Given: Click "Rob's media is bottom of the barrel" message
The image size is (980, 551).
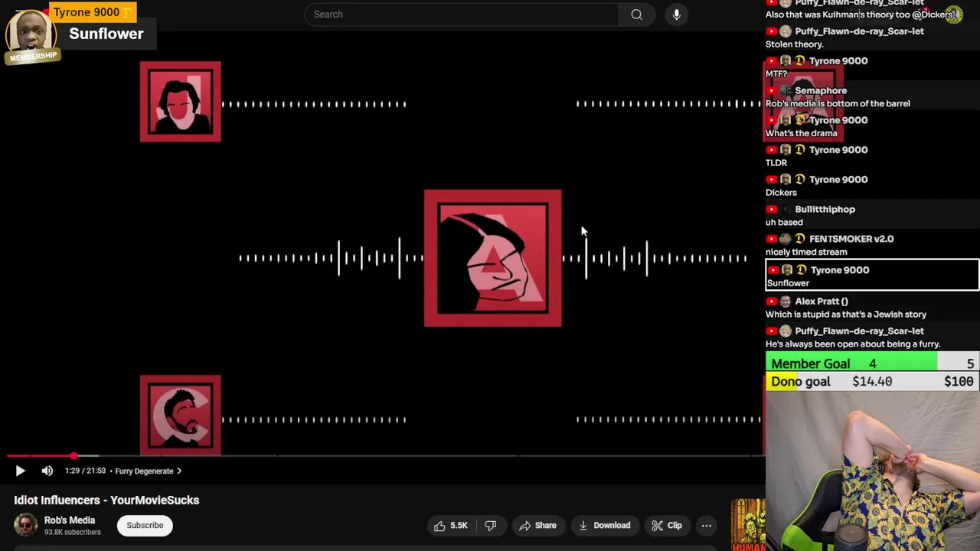Looking at the screenshot, I should (838, 104).
